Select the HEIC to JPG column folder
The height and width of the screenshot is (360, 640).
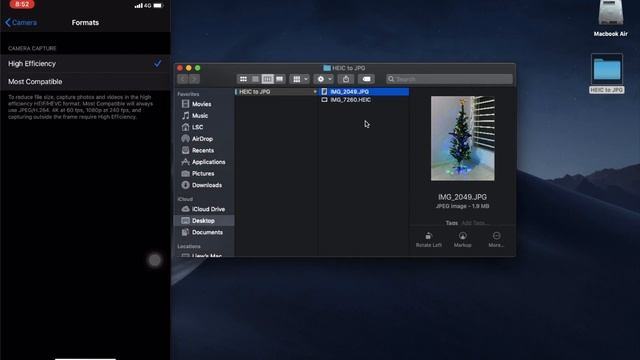pyautogui.click(x=276, y=92)
